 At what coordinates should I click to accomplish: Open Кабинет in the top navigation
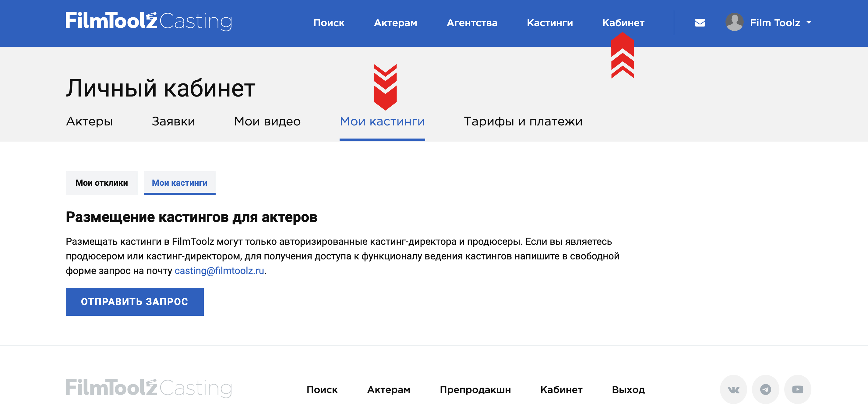coord(623,23)
